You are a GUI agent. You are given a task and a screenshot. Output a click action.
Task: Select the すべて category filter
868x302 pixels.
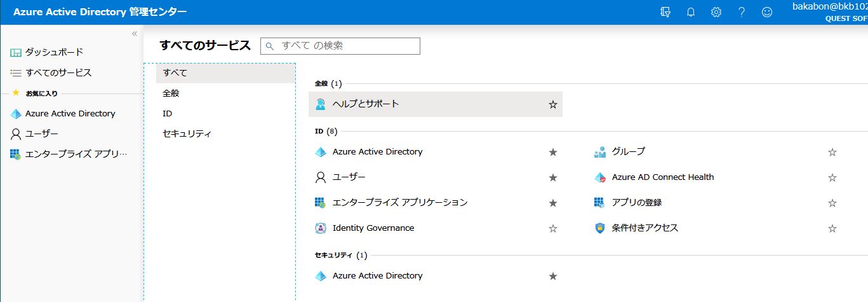point(225,73)
